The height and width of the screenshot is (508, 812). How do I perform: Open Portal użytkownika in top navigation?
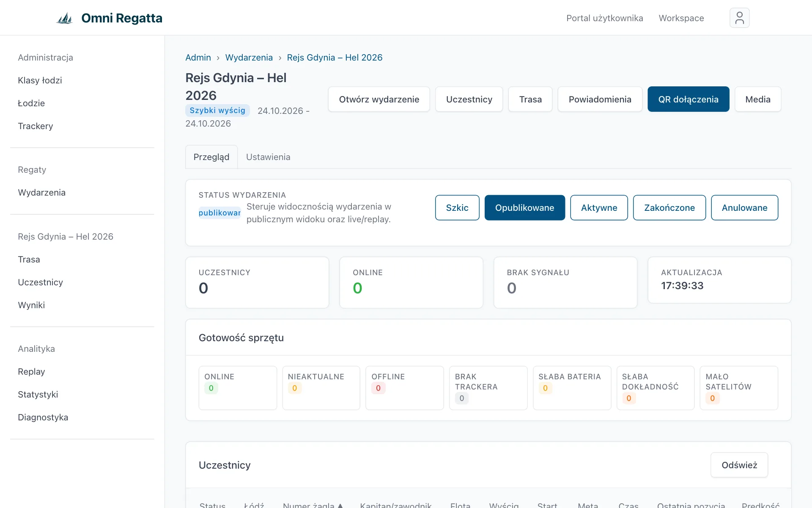click(x=605, y=18)
